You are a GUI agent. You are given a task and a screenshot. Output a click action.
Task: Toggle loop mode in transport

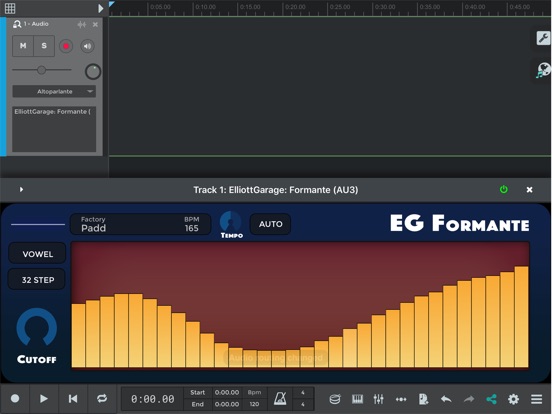pos(102,399)
